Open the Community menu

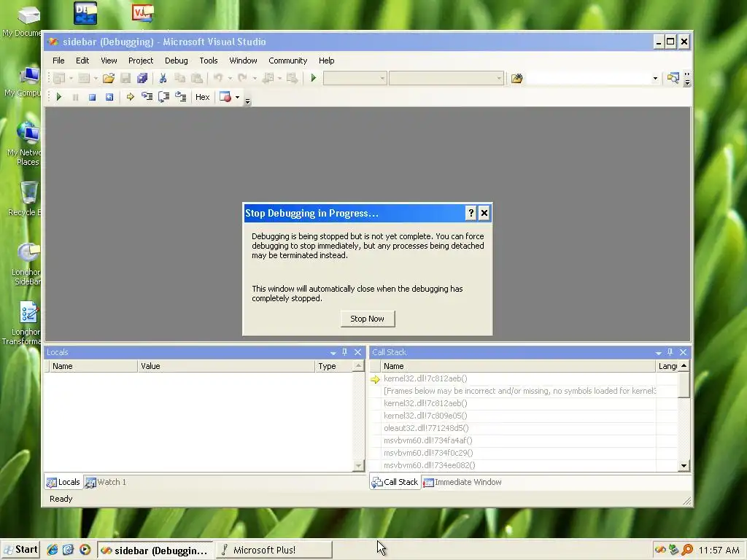tap(287, 61)
